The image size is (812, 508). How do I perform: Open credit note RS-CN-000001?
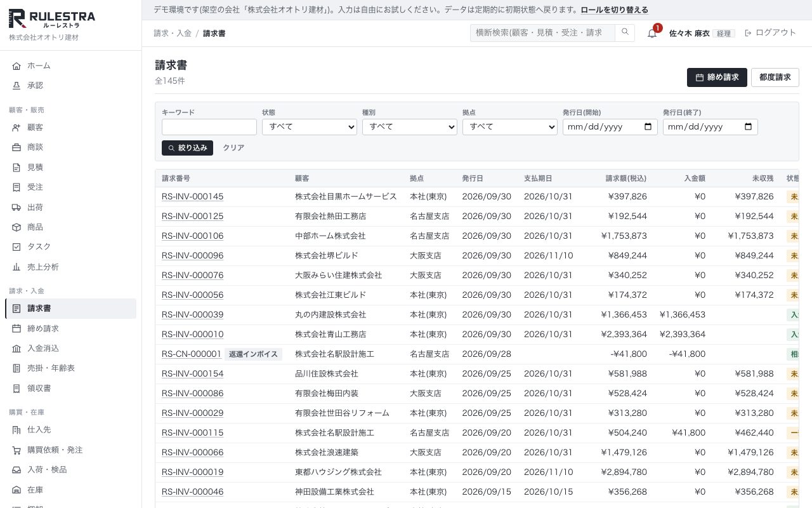coord(192,354)
